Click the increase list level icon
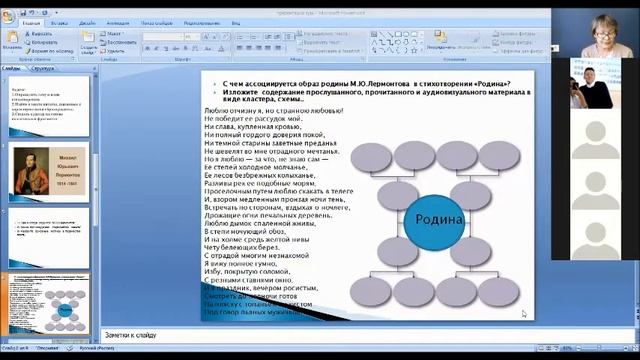This screenshot has width=640, height=360. [x=277, y=37]
